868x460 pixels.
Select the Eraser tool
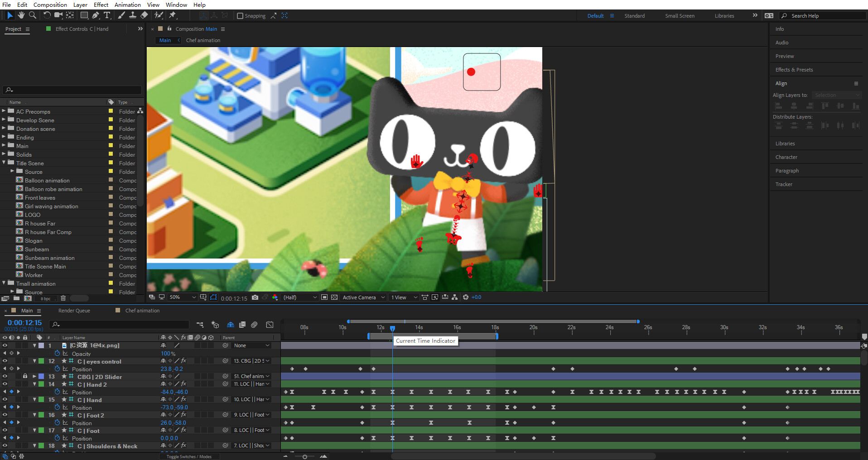click(x=144, y=15)
